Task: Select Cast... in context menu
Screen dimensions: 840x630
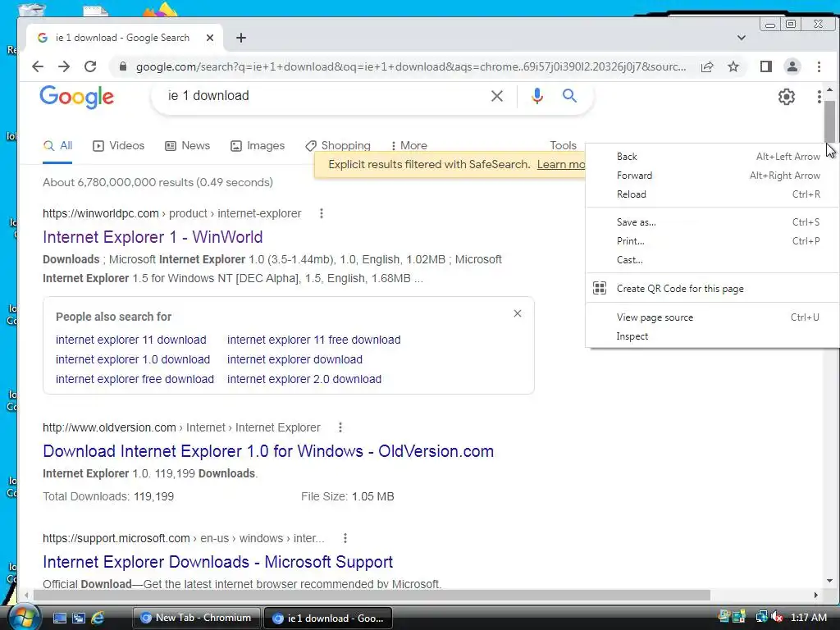Action: (713, 260)
